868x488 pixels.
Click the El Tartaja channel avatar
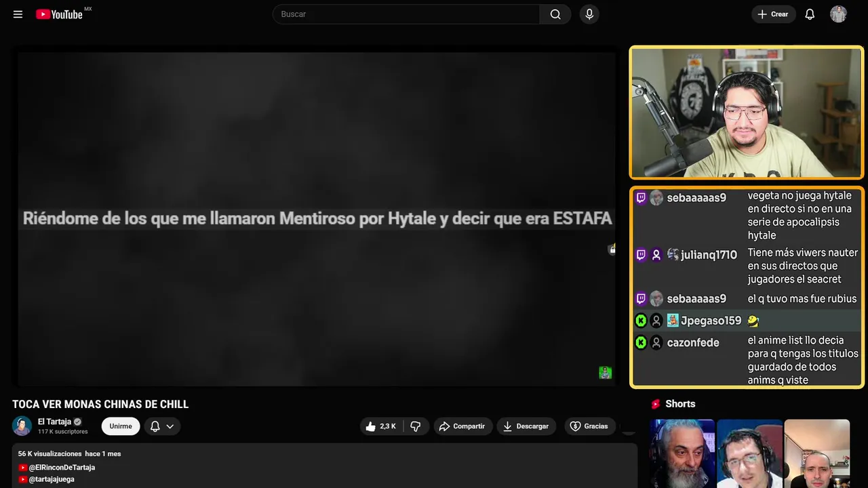pyautogui.click(x=22, y=426)
